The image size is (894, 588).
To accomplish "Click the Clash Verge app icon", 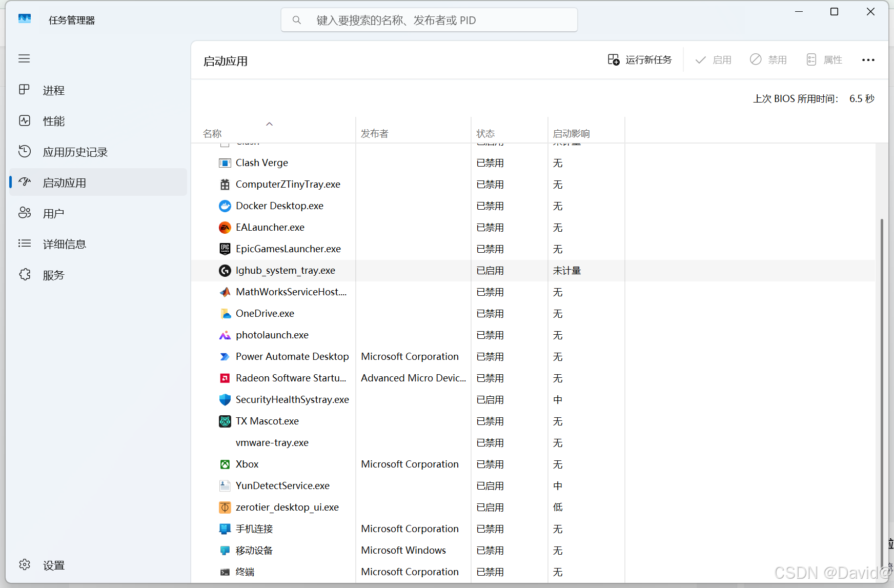I will click(225, 163).
